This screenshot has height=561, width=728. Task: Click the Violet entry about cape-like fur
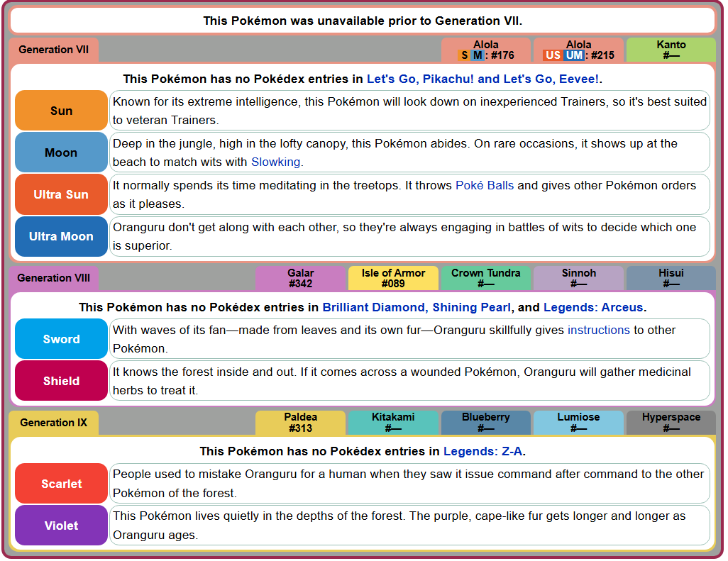pos(409,526)
